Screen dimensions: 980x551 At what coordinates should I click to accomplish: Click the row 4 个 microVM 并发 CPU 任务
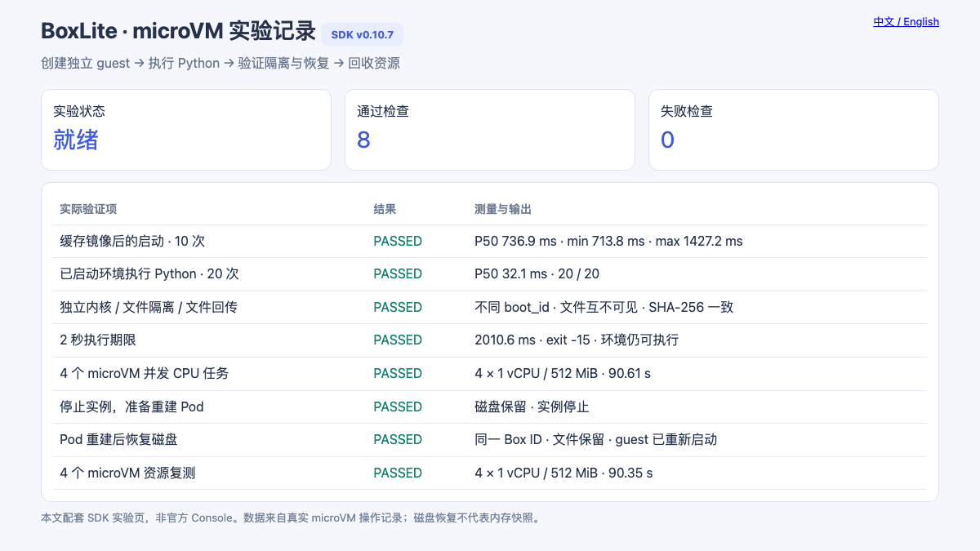point(490,374)
